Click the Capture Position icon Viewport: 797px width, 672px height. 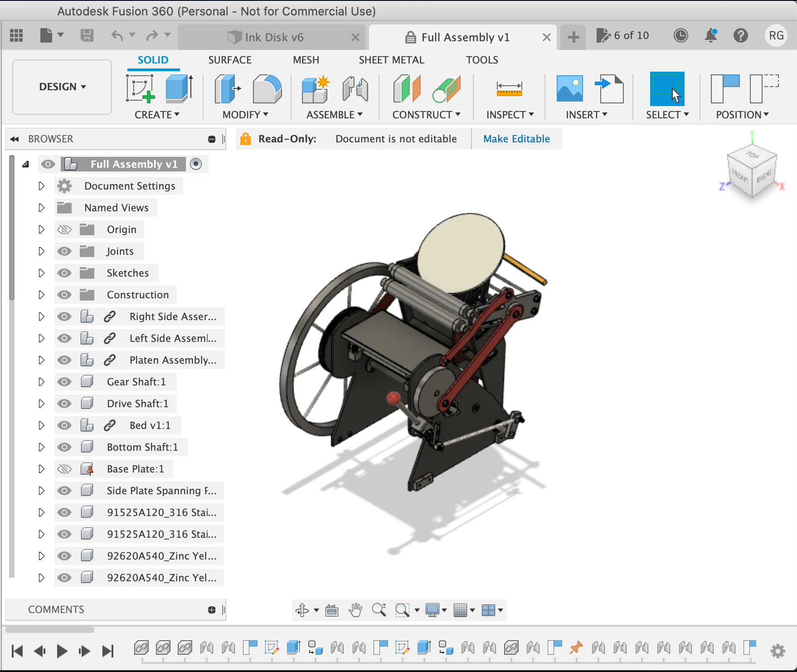[725, 88]
